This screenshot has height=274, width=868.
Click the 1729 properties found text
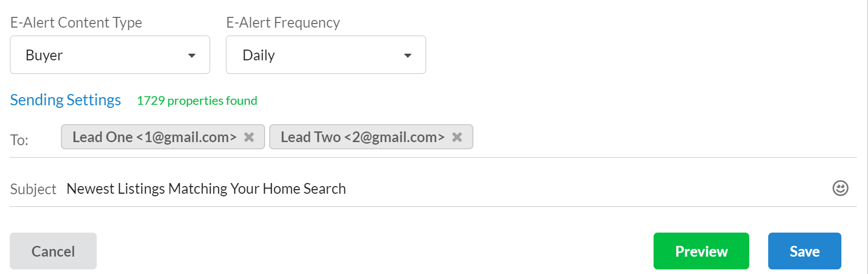(197, 101)
